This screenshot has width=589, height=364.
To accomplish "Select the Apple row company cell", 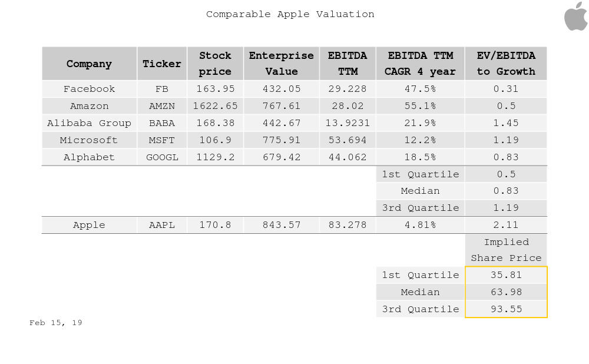I will (89, 225).
